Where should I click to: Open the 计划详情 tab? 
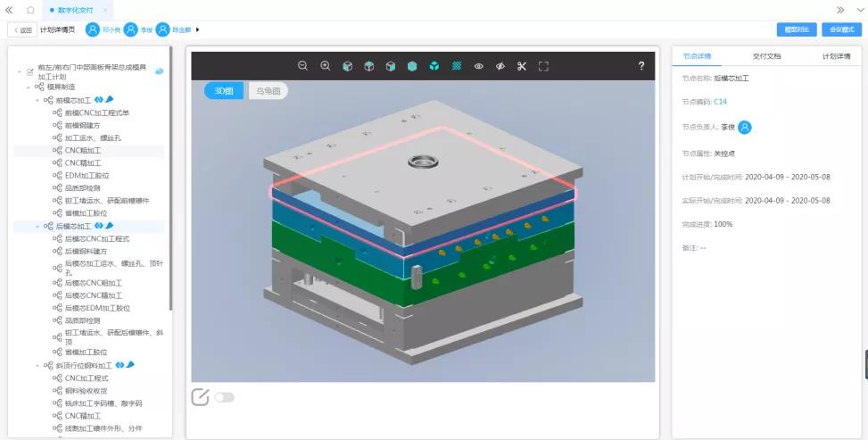pos(837,56)
